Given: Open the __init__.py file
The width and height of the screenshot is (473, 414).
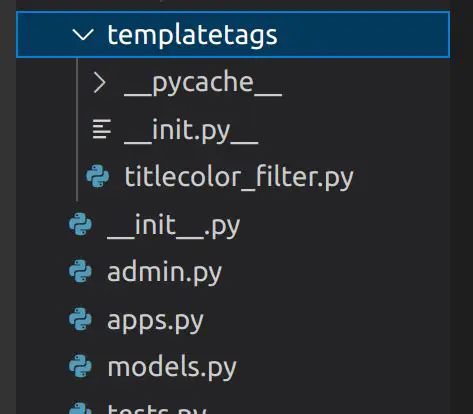Looking at the screenshot, I should (x=173, y=226).
